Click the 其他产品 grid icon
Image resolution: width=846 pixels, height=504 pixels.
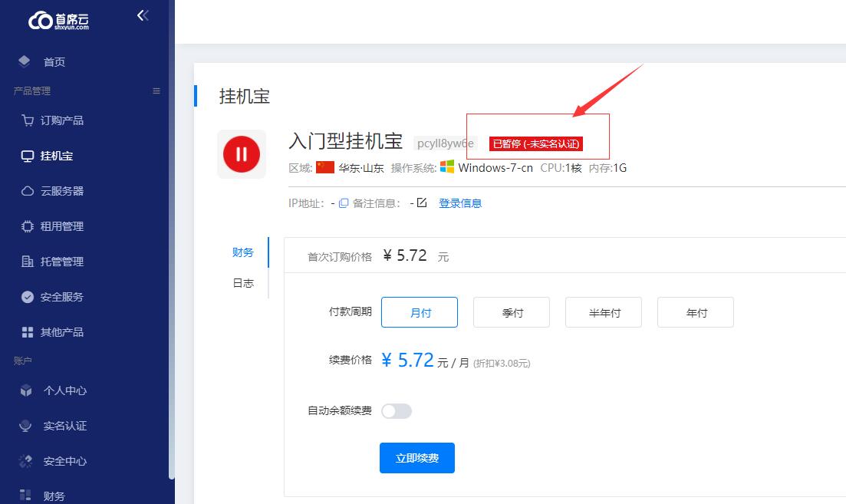28,332
